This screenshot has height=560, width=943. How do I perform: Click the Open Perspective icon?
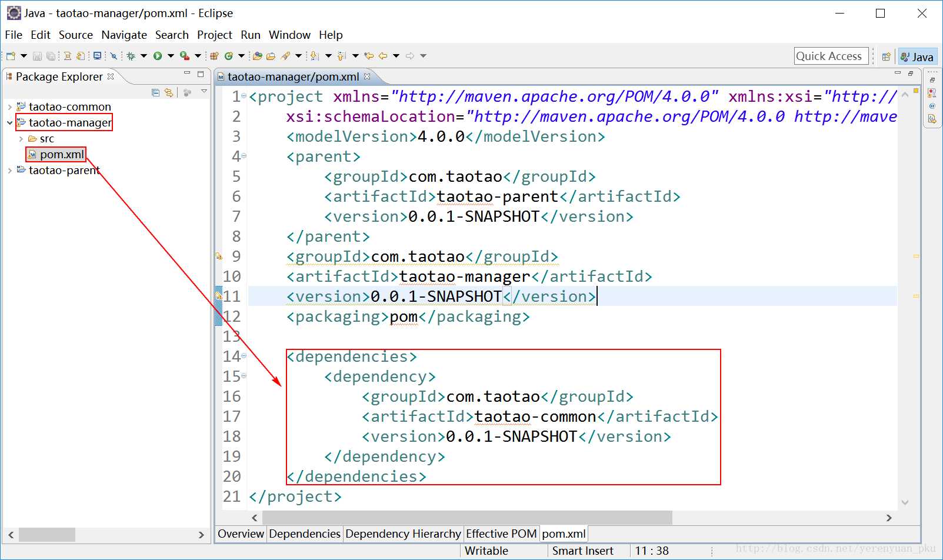pos(886,56)
